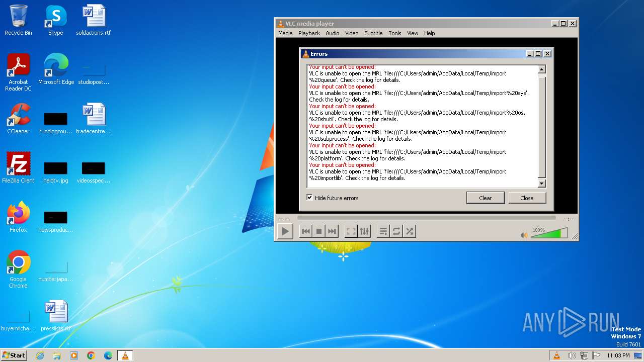The width and height of the screenshot is (644, 362).
Task: Click the import%20platform error message text
Action: (408, 155)
